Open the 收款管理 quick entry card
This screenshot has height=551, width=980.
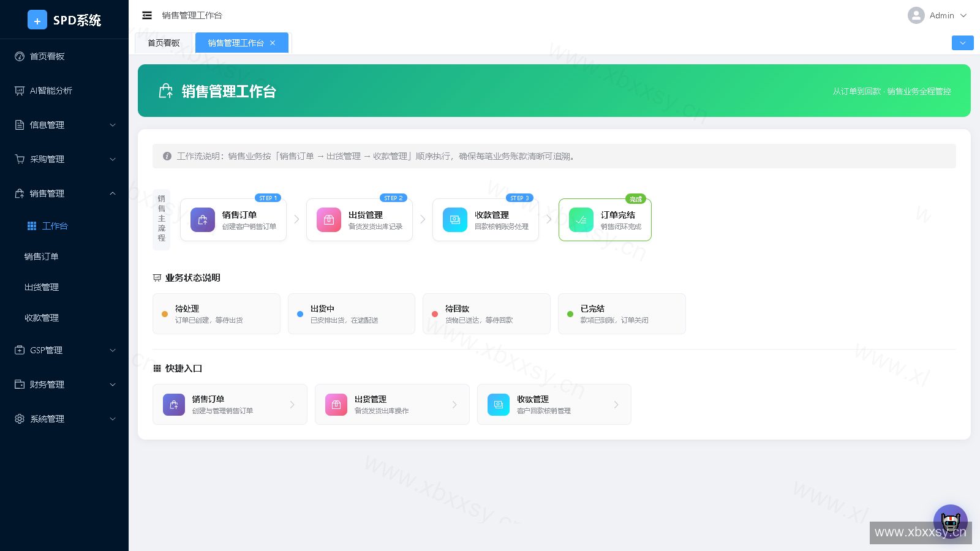(554, 405)
